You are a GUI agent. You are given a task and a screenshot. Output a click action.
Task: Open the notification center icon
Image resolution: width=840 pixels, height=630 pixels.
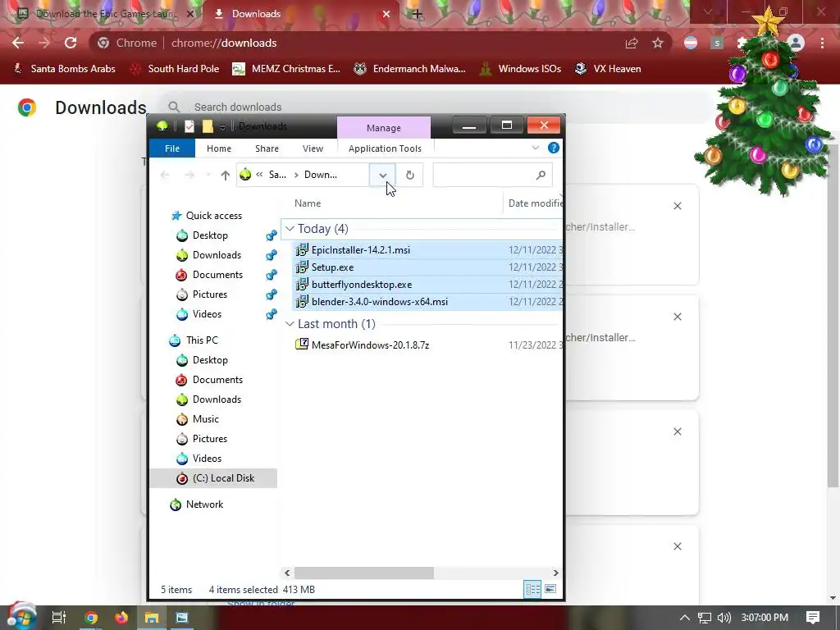[x=813, y=618]
